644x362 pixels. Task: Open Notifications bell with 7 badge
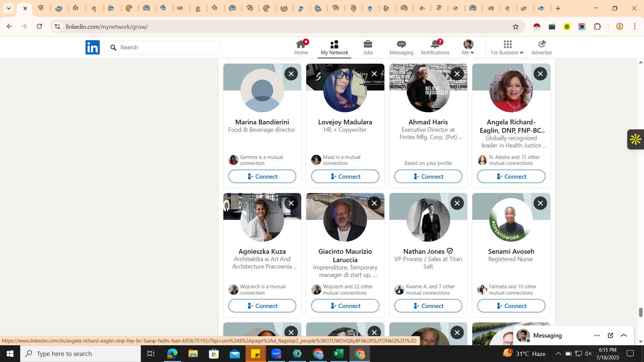tap(435, 47)
